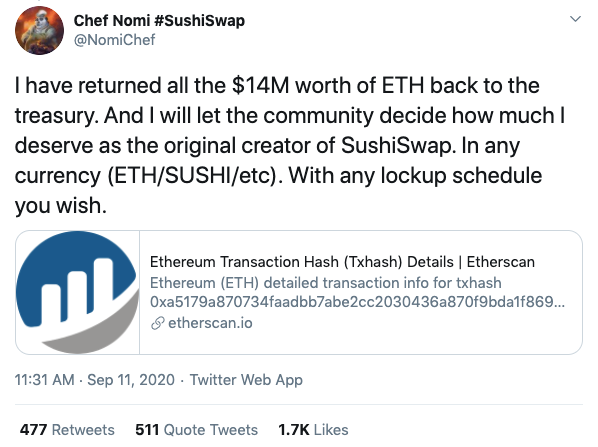This screenshot has height=447, width=598.
Task: Open the Twitter Web App source link
Action: tap(246, 380)
